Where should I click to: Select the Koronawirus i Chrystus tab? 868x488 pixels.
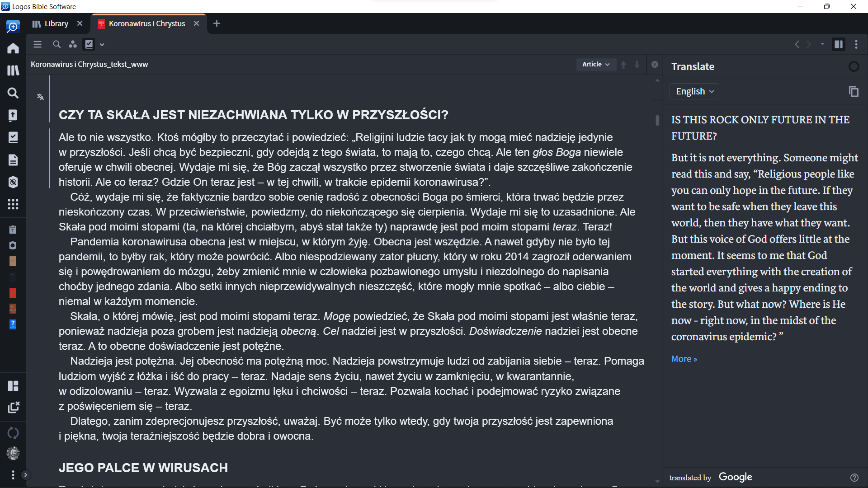[146, 23]
